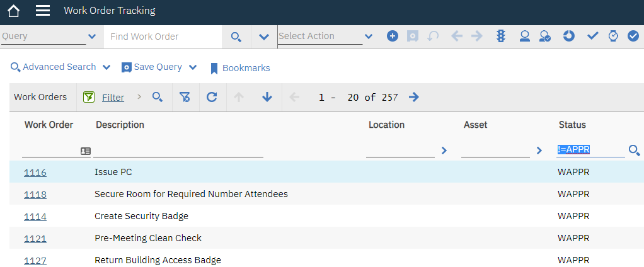The image size is (644, 267).
Task: Go to previous page of work orders
Action: coord(294,97)
